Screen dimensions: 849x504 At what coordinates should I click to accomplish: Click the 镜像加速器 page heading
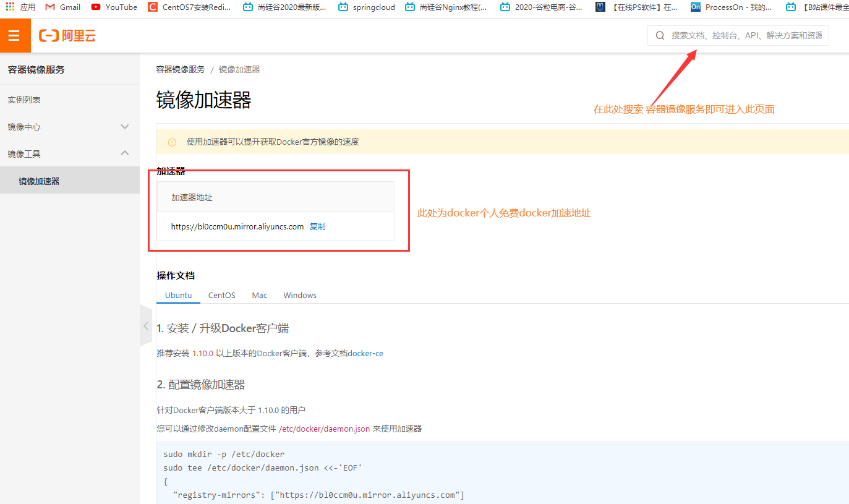coord(203,100)
